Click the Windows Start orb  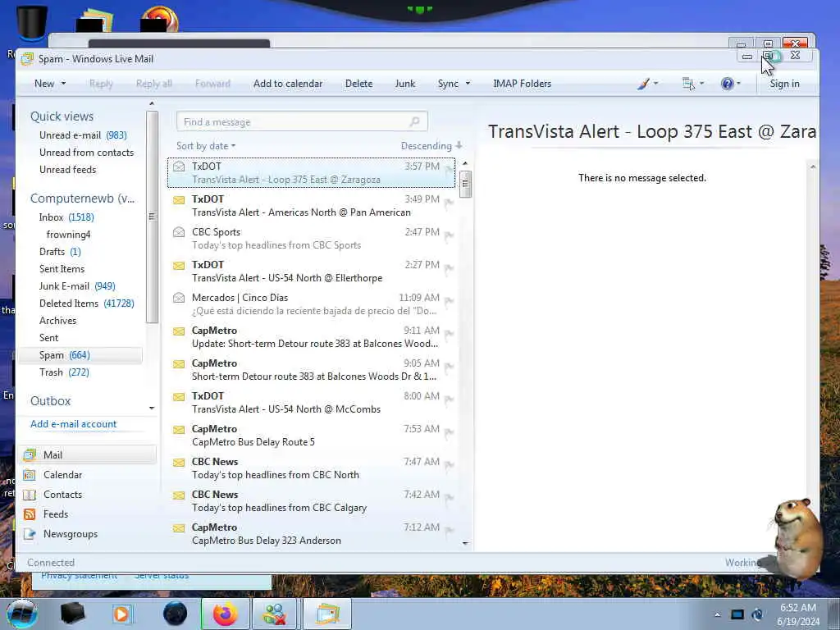[22, 614]
